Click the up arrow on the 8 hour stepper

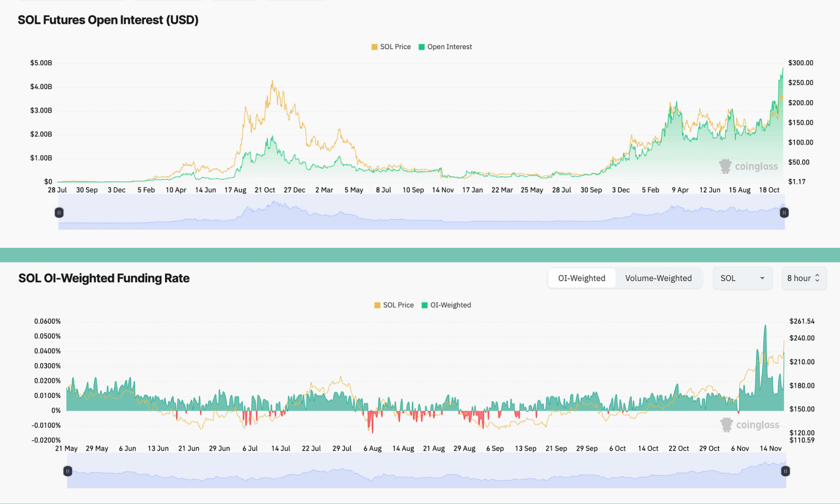tap(817, 275)
